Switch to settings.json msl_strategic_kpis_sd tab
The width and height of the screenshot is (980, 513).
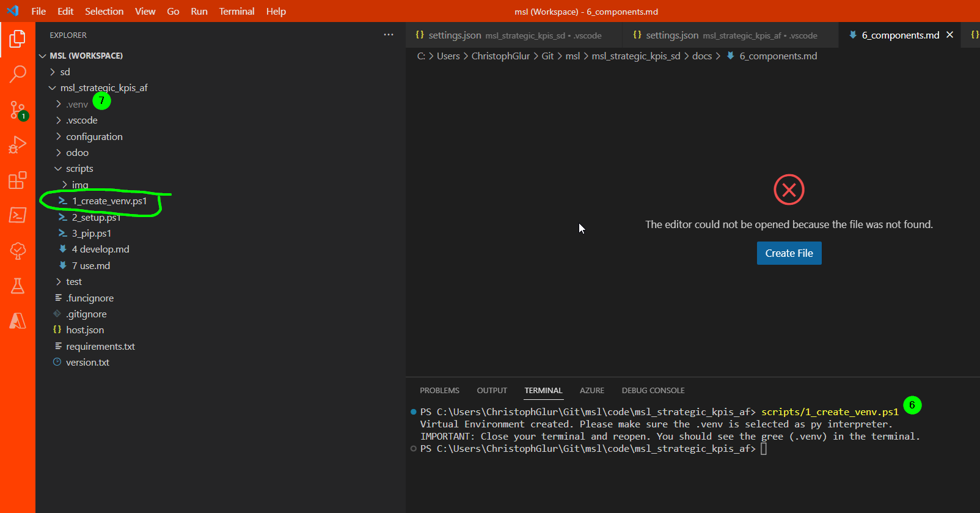pyautogui.click(x=514, y=35)
